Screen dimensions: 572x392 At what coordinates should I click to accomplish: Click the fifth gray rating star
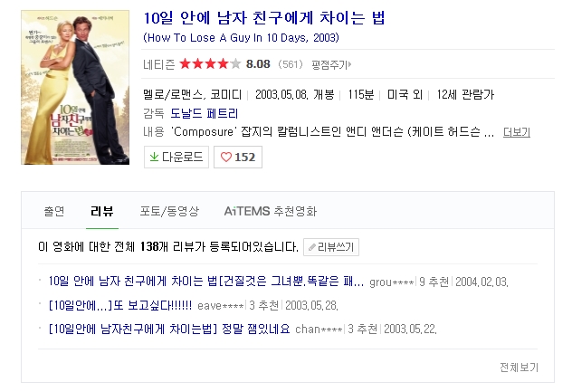click(235, 64)
